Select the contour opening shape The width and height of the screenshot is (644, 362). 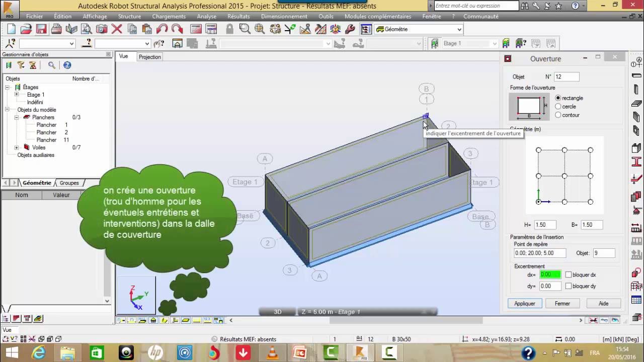click(x=558, y=115)
